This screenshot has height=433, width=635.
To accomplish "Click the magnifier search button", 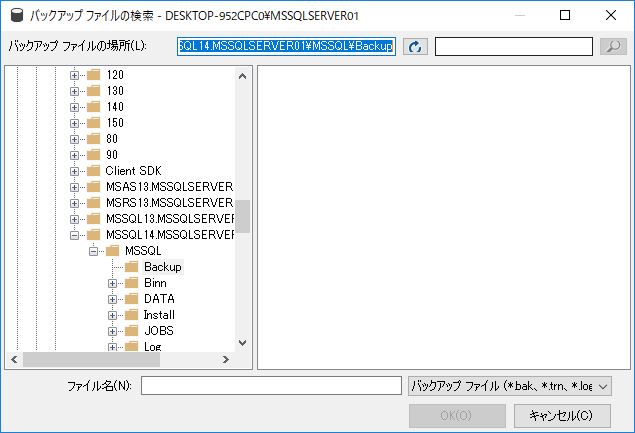I will (611, 47).
